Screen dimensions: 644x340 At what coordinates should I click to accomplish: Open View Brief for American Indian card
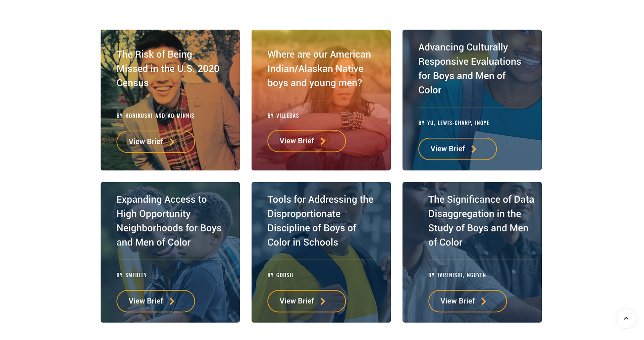307,141
